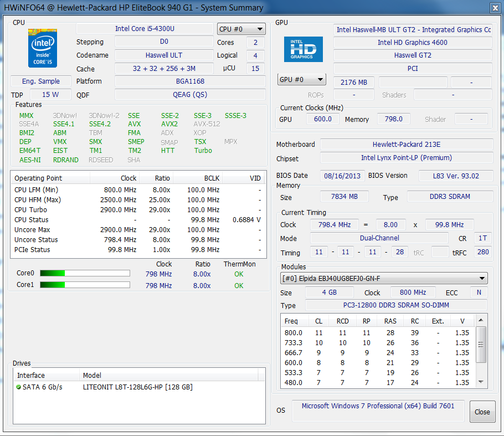504x436 pixels.
Task: Click the BIOS date 08/16/2013
Action: click(342, 176)
